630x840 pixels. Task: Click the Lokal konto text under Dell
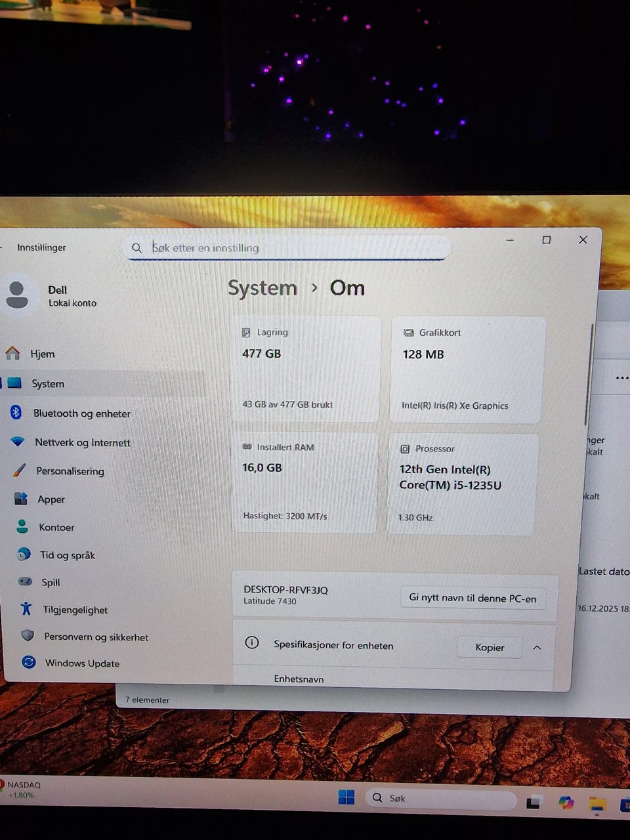pos(72,303)
